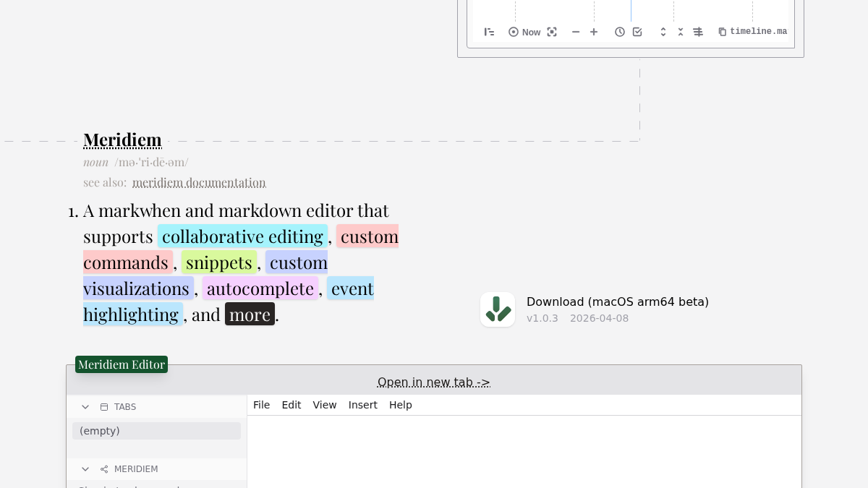
Task: Jump to Now on the timeline
Action: [524, 32]
